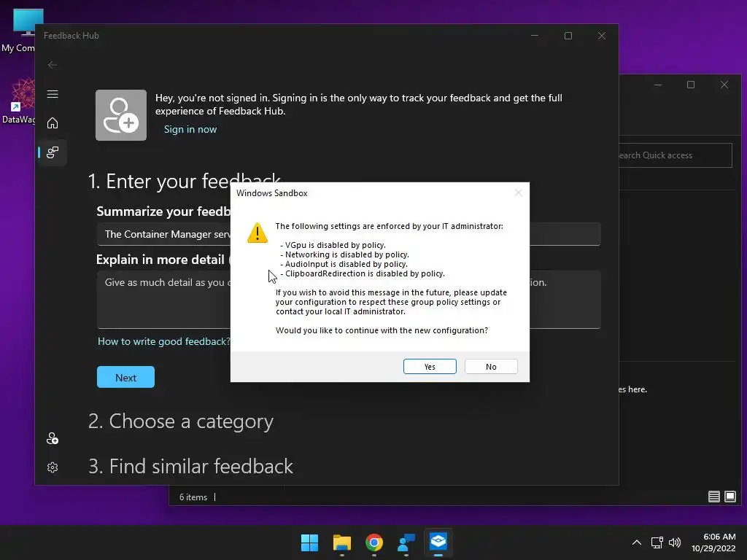Switch File Explorer to large icons view
Image resolution: width=747 pixels, height=560 pixels.
[x=729, y=497]
